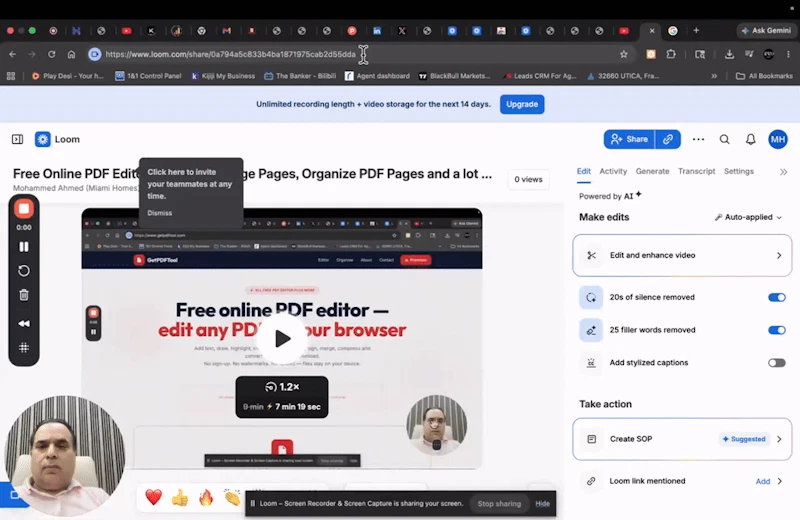Screen dimensions: 800x520
Task: Click the blue Upgrade button
Action: point(522,104)
